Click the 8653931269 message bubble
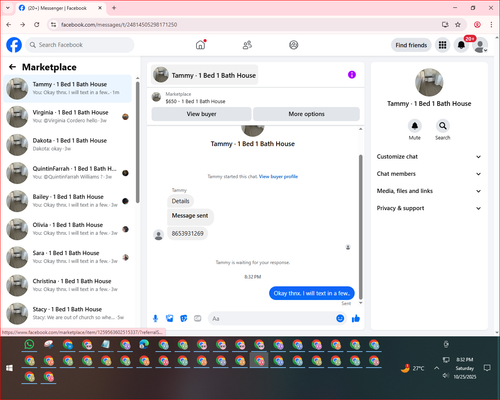This screenshot has width=500, height=400. pos(187,233)
